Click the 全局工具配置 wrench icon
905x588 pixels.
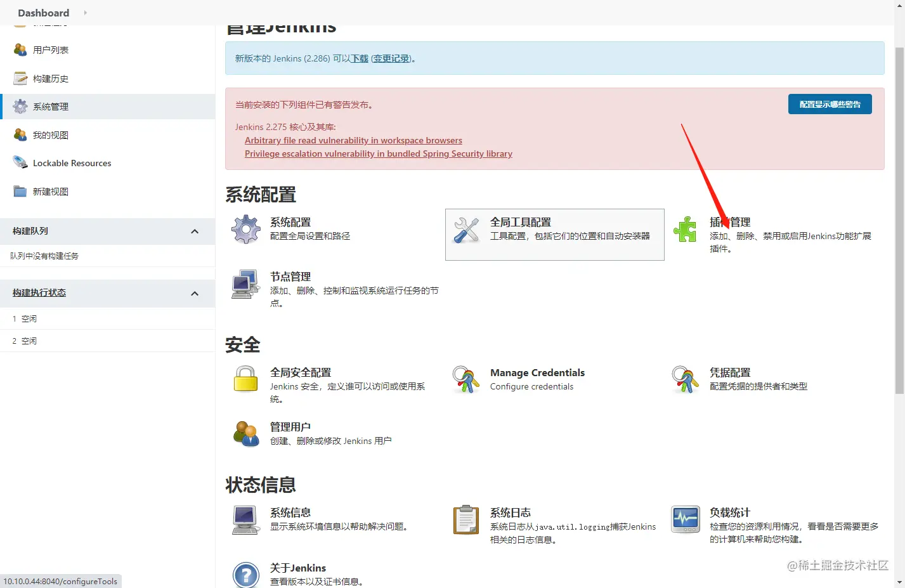pyautogui.click(x=466, y=229)
